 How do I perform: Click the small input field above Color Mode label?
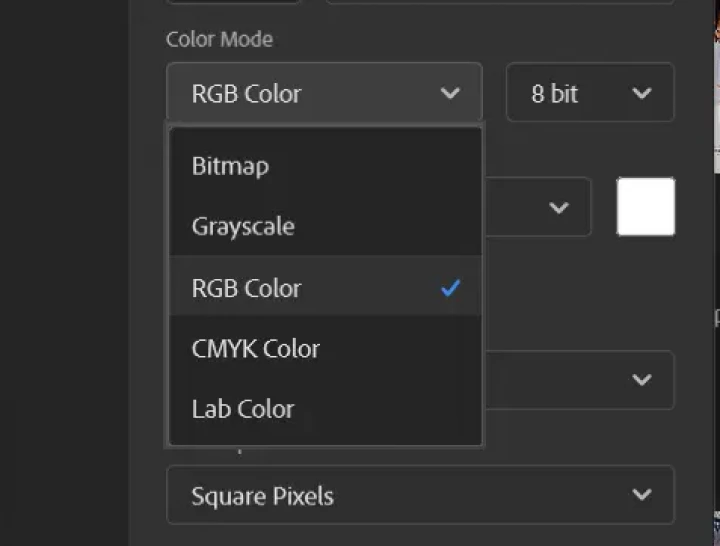[x=234, y=2]
